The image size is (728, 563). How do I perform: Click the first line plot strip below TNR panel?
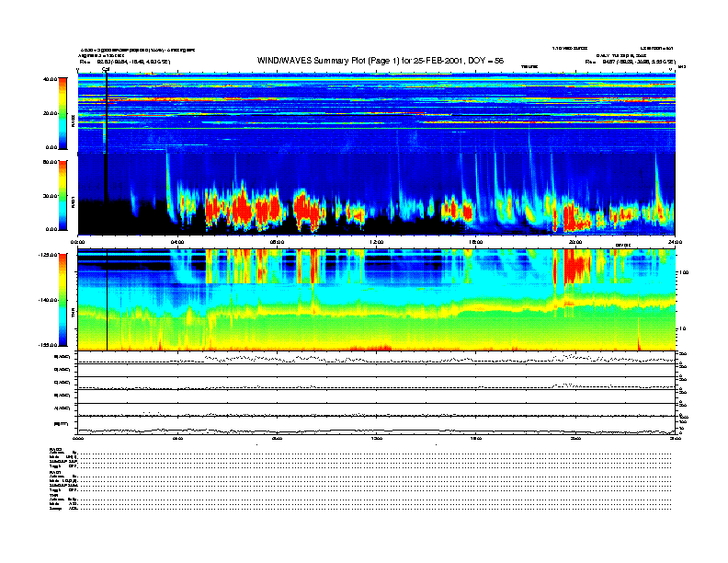click(377, 358)
